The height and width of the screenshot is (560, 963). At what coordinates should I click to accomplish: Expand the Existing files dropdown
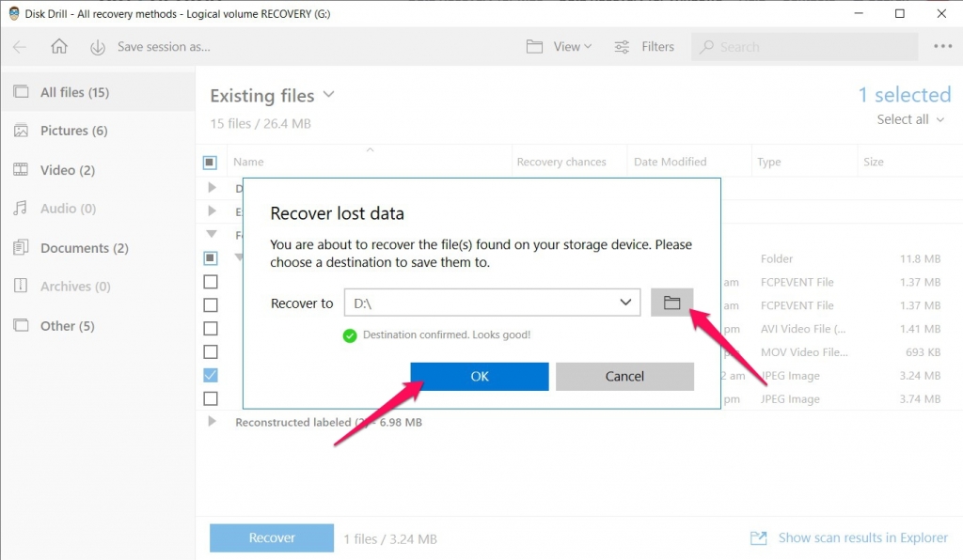pos(328,95)
